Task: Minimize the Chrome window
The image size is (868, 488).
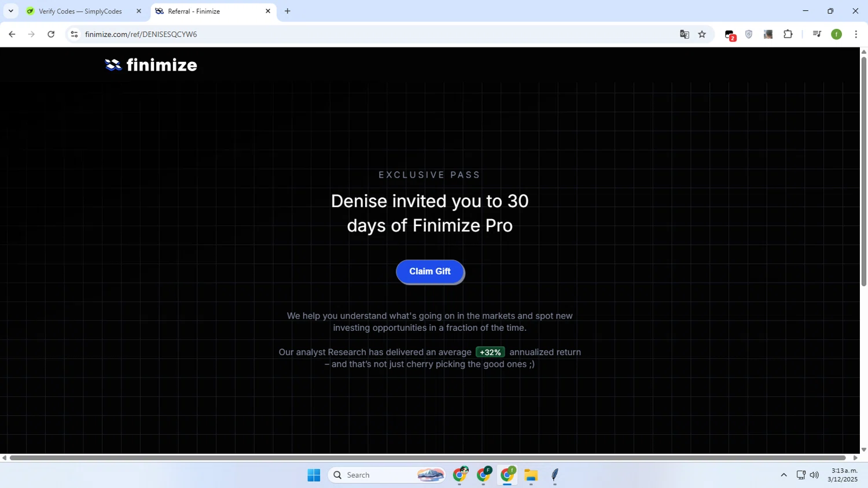Action: [x=805, y=11]
